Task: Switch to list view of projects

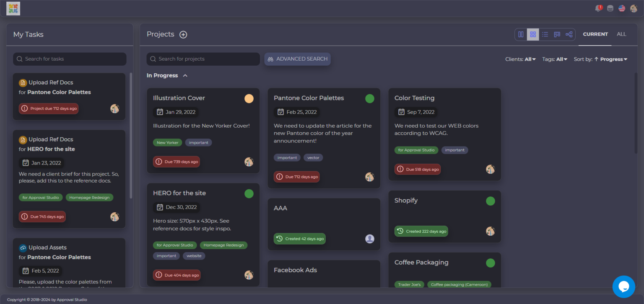Action: (545, 34)
